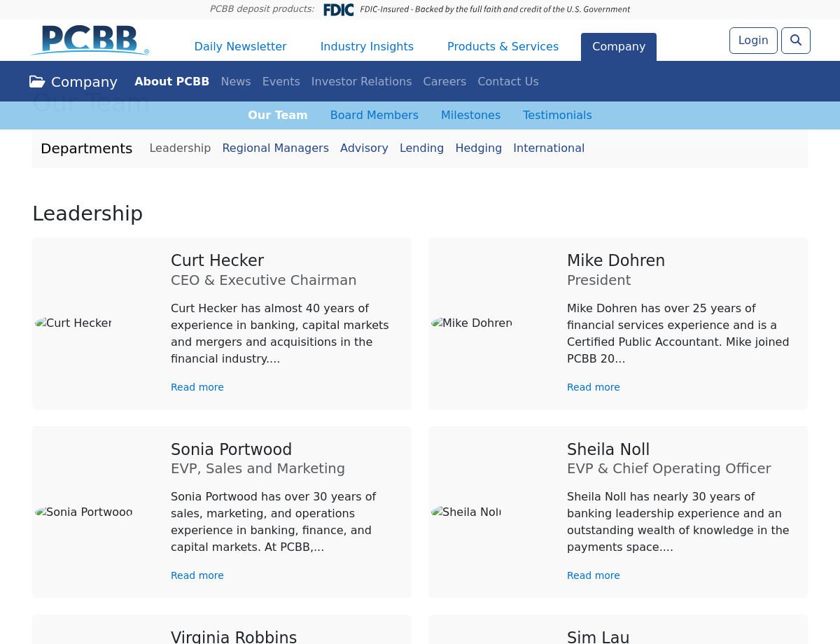Viewport: 840px width, 644px height.
Task: Switch to the Testimonials tab
Action: coord(557,115)
